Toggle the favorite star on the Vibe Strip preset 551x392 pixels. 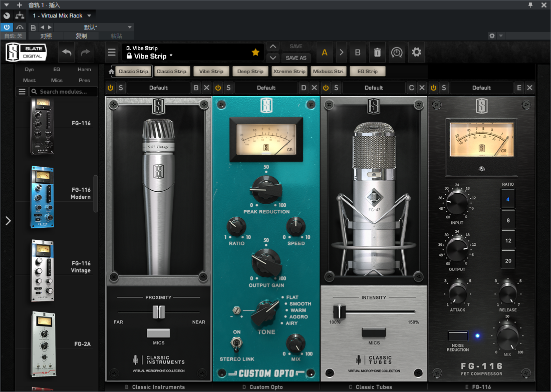(255, 53)
